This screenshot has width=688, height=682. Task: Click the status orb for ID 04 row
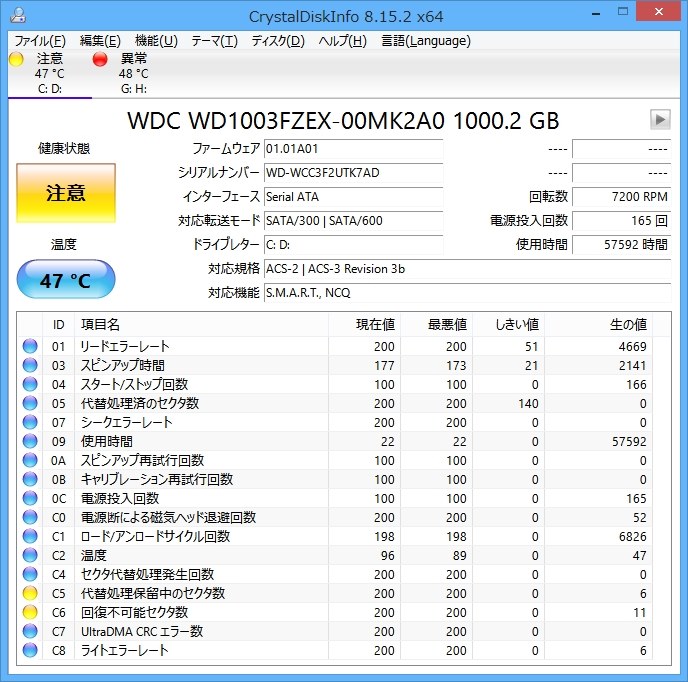click(30, 384)
